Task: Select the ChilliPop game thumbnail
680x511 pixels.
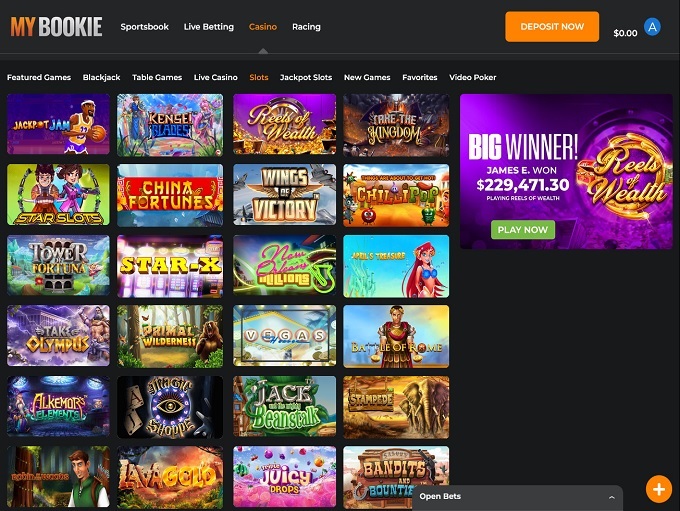Action: pyautogui.click(x=396, y=195)
